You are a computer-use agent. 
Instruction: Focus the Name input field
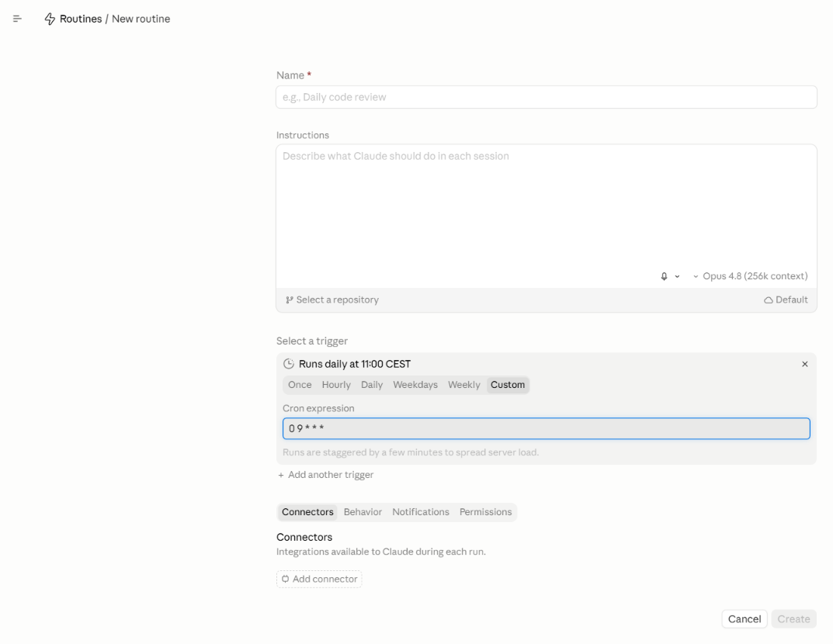pos(546,97)
